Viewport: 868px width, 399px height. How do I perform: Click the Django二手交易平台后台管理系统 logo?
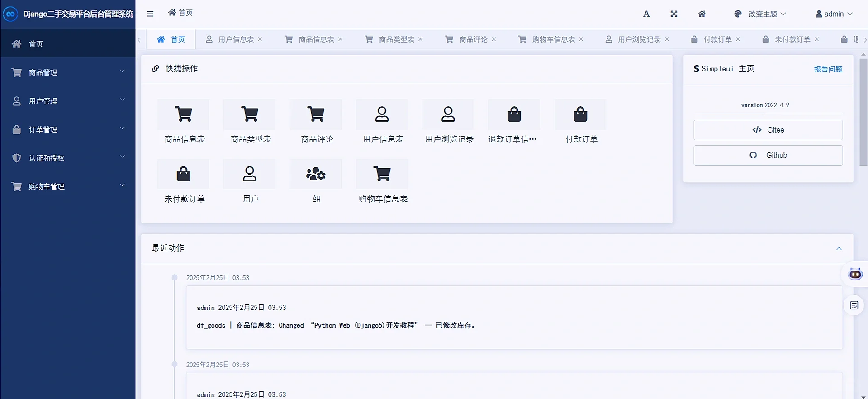(68, 14)
